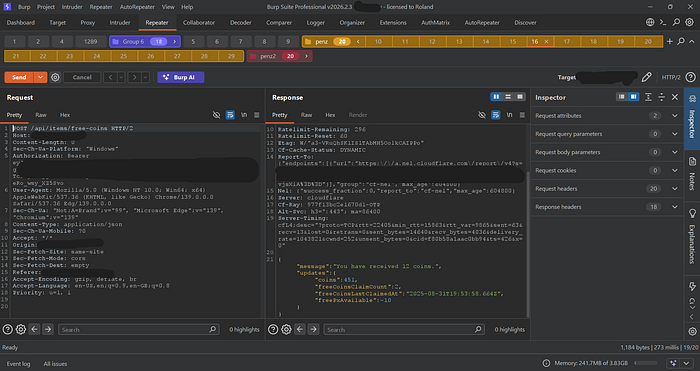Go forward to next request in history
Image resolution: width=700 pixels, height=371 pixels.
pyautogui.click(x=134, y=77)
